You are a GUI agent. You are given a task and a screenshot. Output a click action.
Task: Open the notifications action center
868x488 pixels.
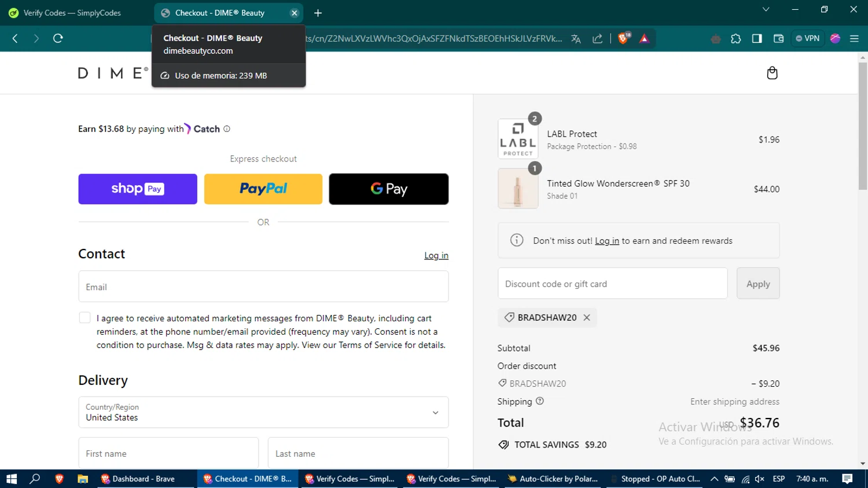pyautogui.click(x=848, y=479)
